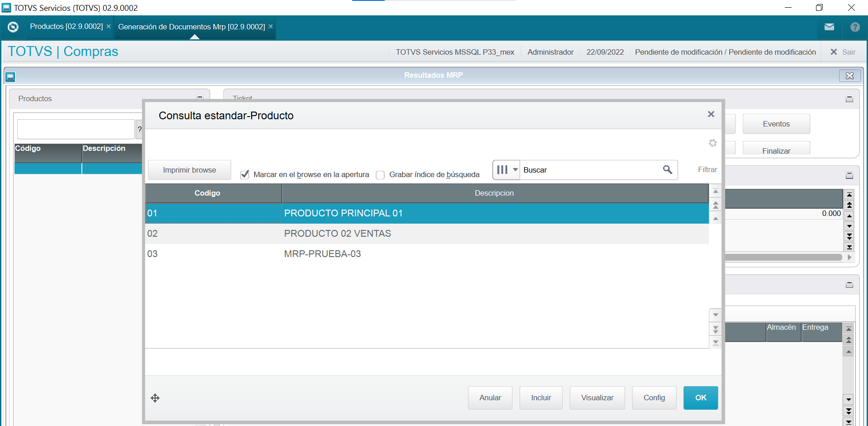Collapse the panel containing the Almacén grid
868x426 pixels.
coord(849,285)
